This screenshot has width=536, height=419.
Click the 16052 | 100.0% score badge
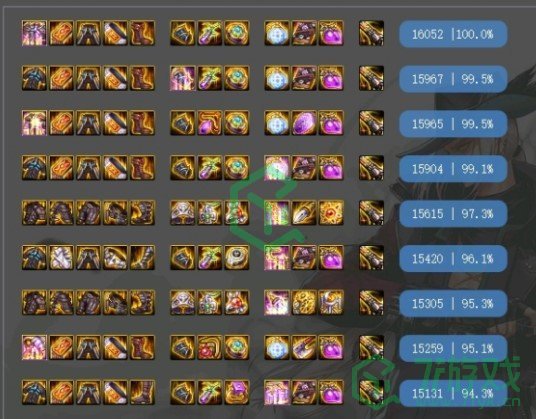453,34
